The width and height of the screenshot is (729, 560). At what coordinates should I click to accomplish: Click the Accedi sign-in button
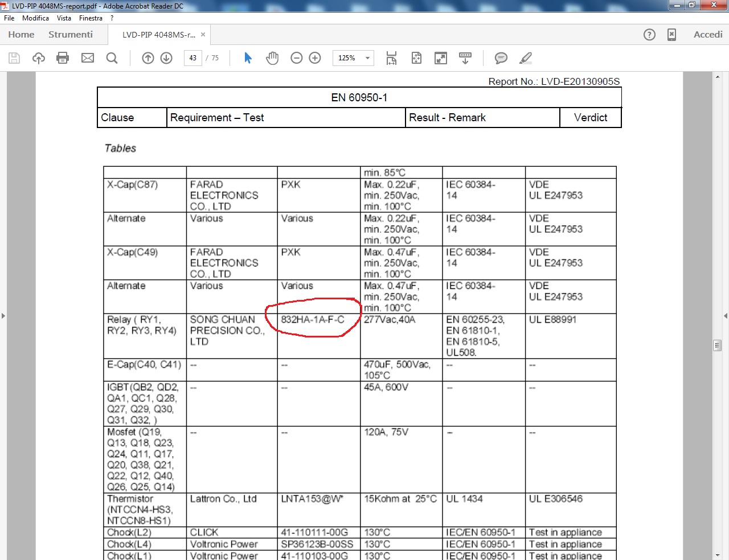708,35
